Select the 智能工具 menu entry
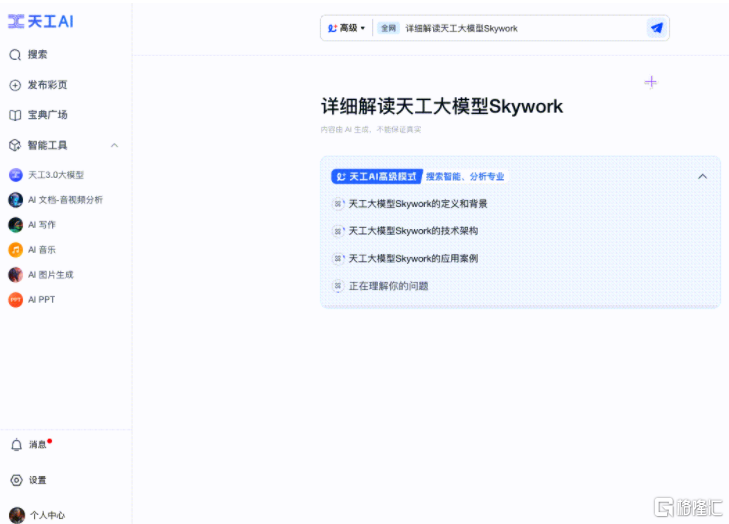729x524 pixels. [47, 145]
